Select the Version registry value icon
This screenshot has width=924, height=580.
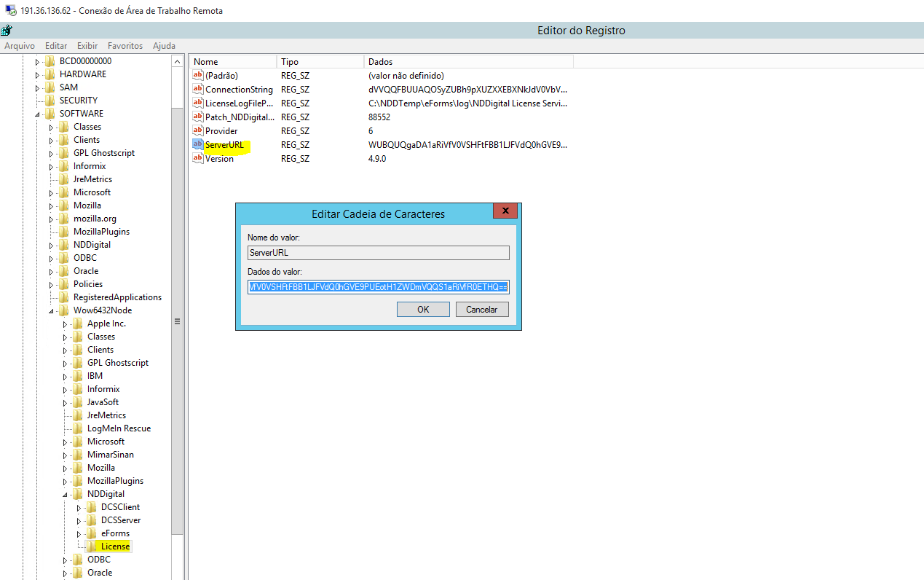(x=197, y=159)
